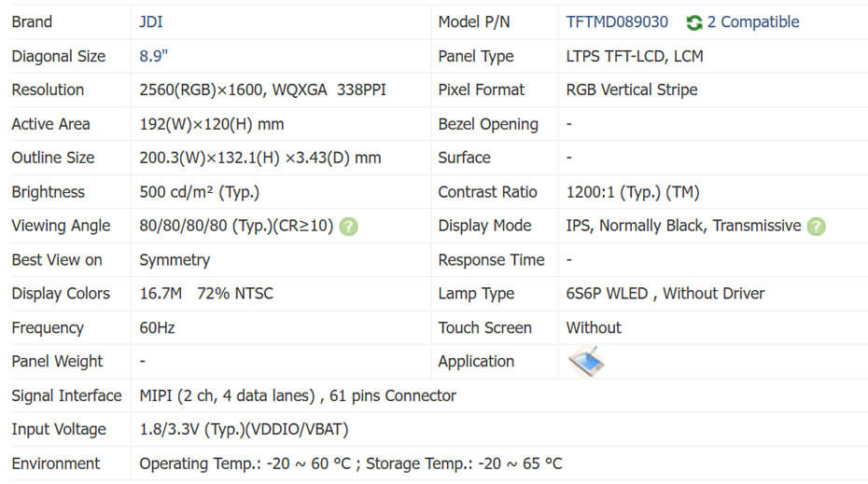Click the 200.3(W)×132.1(H) outline size value
This screenshot has width=868, height=484.
point(260,159)
